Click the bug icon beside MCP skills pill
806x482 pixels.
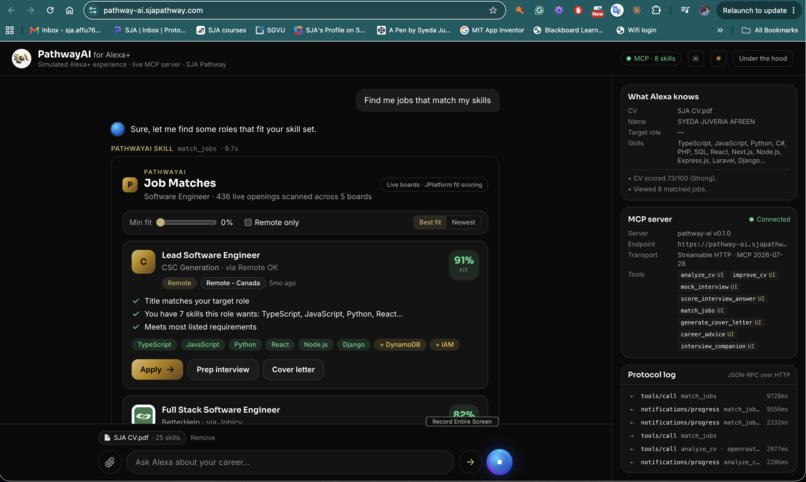(695, 59)
